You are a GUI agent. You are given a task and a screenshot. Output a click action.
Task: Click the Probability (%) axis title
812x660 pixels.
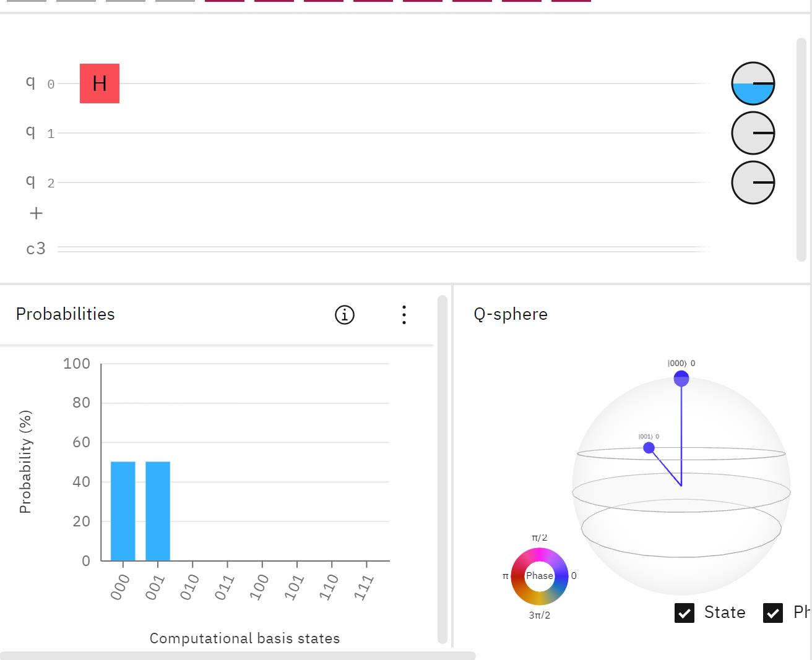click(x=25, y=461)
